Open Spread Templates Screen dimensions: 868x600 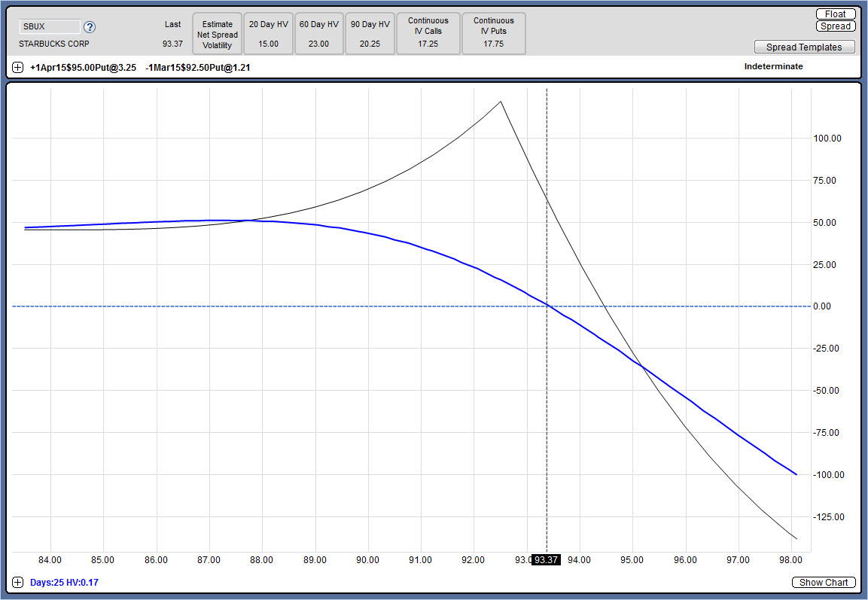click(804, 47)
